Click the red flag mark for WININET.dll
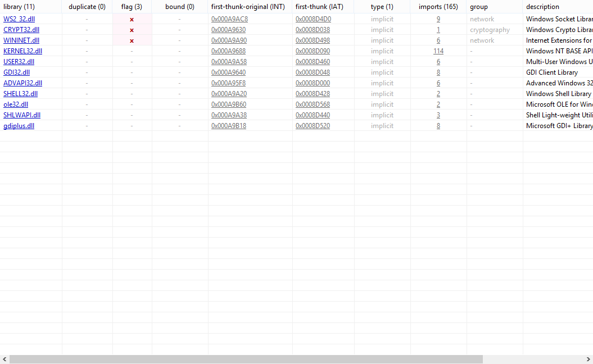Viewport: 593px width, 364px height. (x=132, y=41)
